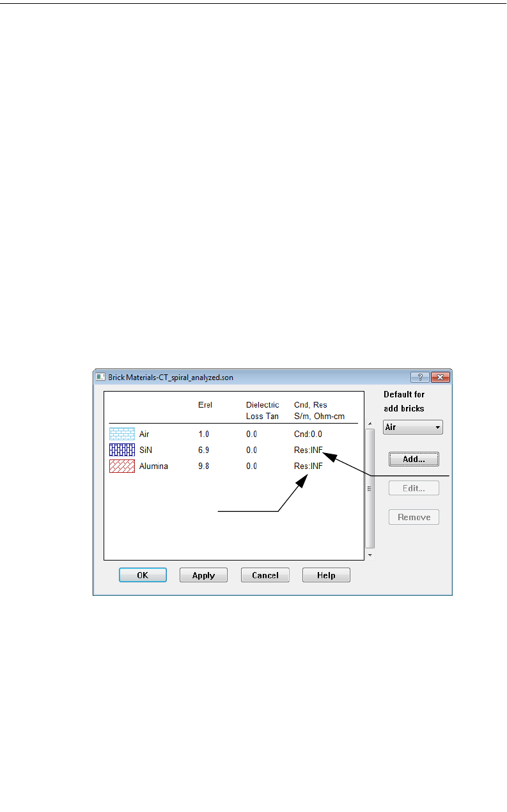Click the Erel value 1.0

click(x=203, y=434)
